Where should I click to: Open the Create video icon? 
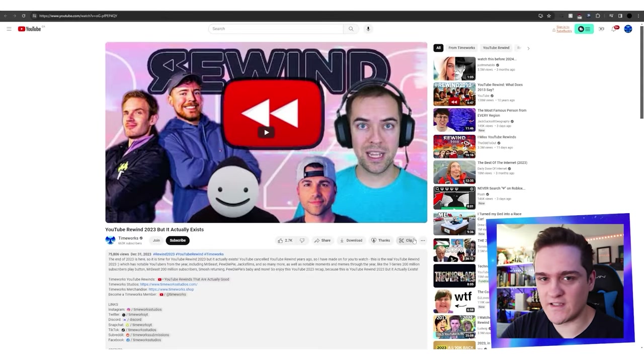(x=601, y=29)
